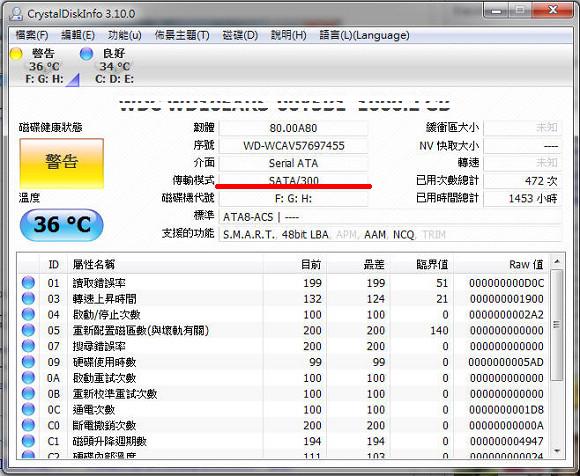Image resolution: width=580 pixels, height=476 pixels.
Task: Click status orb for attribute 0A row
Action: (28, 378)
